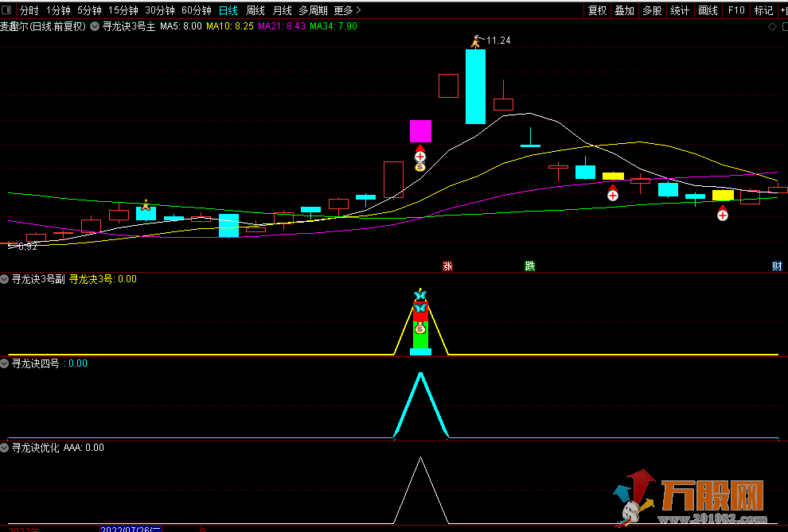The width and height of the screenshot is (788, 532).
Task: Click the 多股 multi-stock button
Action: coord(653,10)
